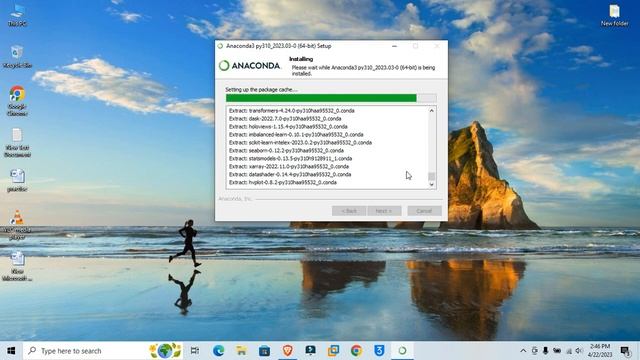The width and height of the screenshot is (640, 360).
Task: Open the practice file on desktop
Action: [17, 180]
